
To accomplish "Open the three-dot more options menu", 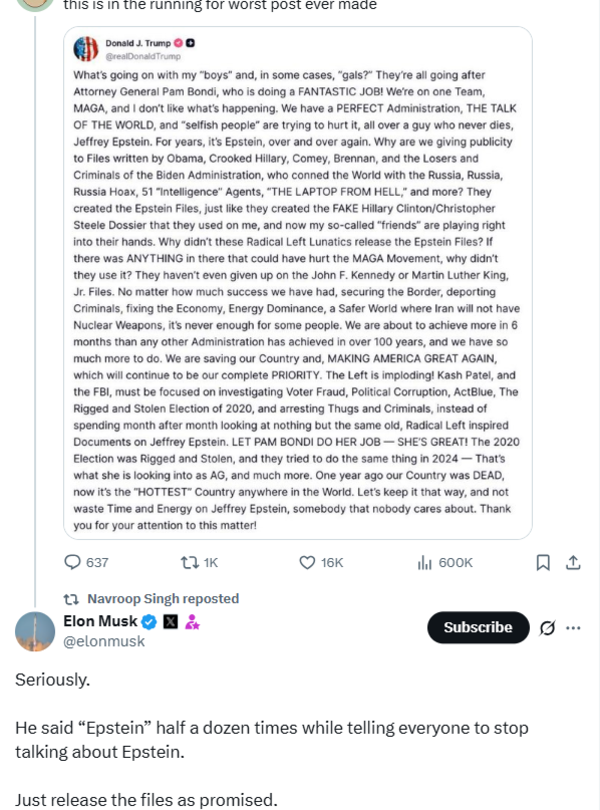I will 573,627.
